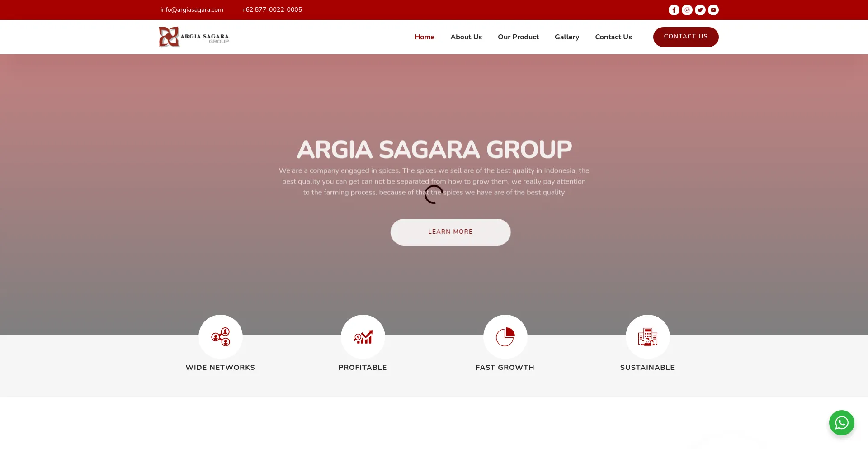Click the floating WhatsApp chat button
The image size is (868, 449).
point(841,423)
